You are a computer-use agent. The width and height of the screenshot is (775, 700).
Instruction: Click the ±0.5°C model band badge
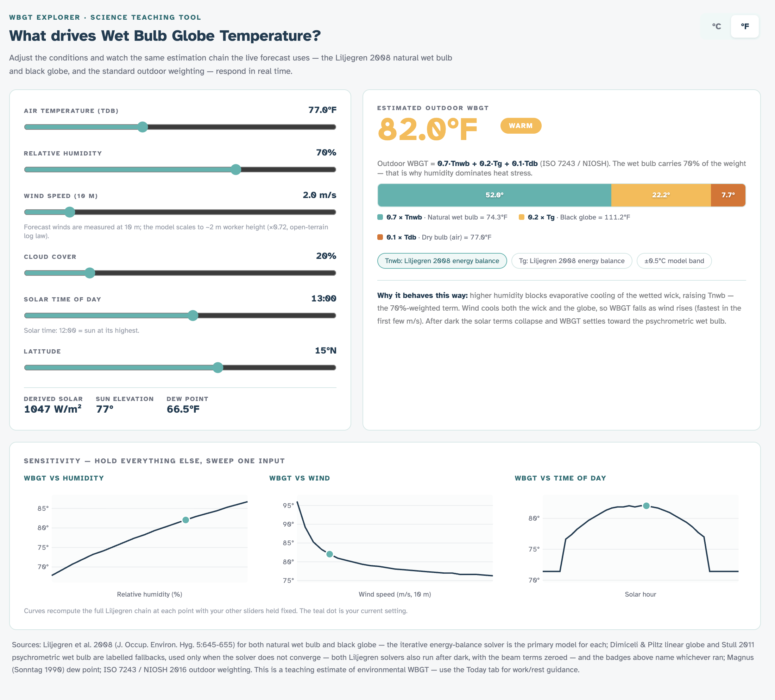674,261
